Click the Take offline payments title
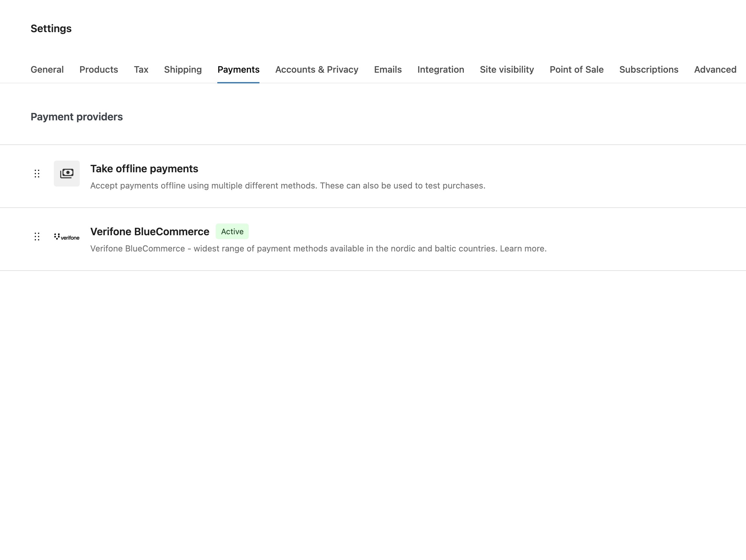The width and height of the screenshot is (746, 560). coord(144,169)
